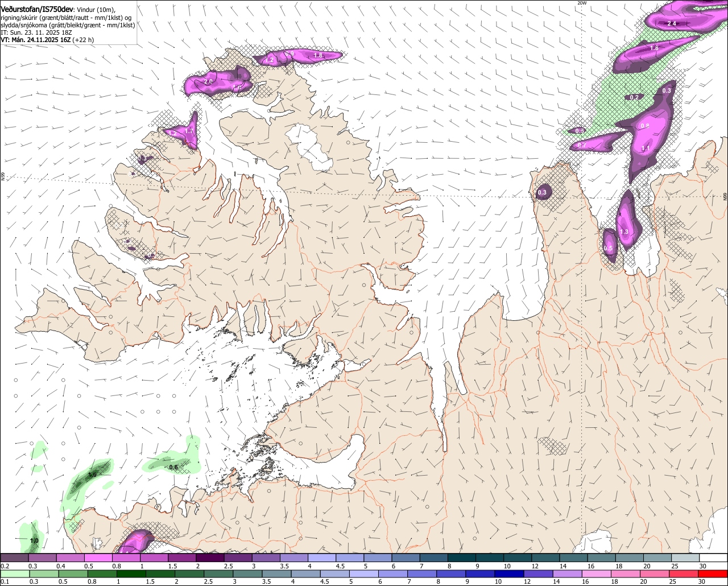Image resolution: width=728 pixels, height=586 pixels.
Task: Click the 0.7 snowfall value label
Action: click(582, 145)
